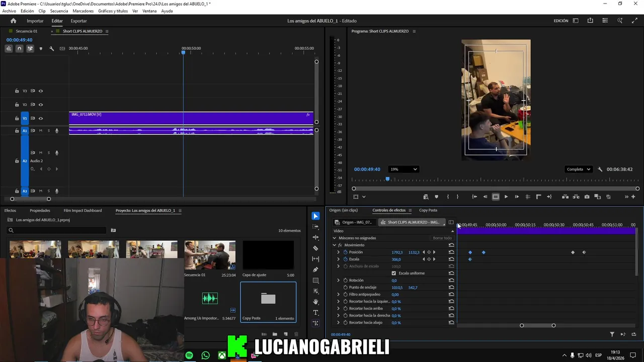Image resolution: width=644 pixels, height=362 pixels.
Task: Open the Copy Pasta panel tab
Action: coord(428,211)
